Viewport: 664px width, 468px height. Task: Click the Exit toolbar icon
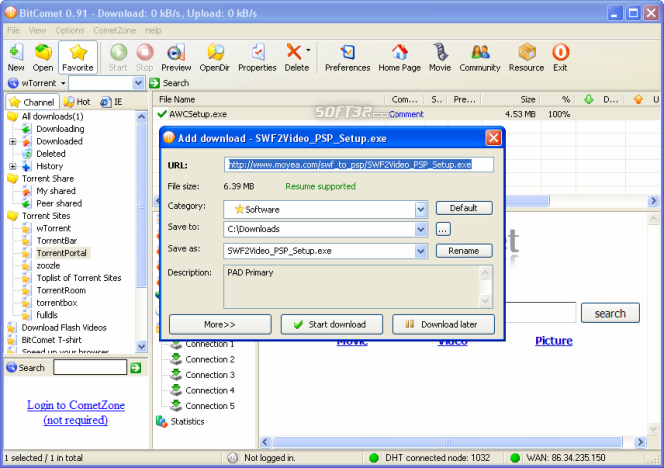[560, 57]
